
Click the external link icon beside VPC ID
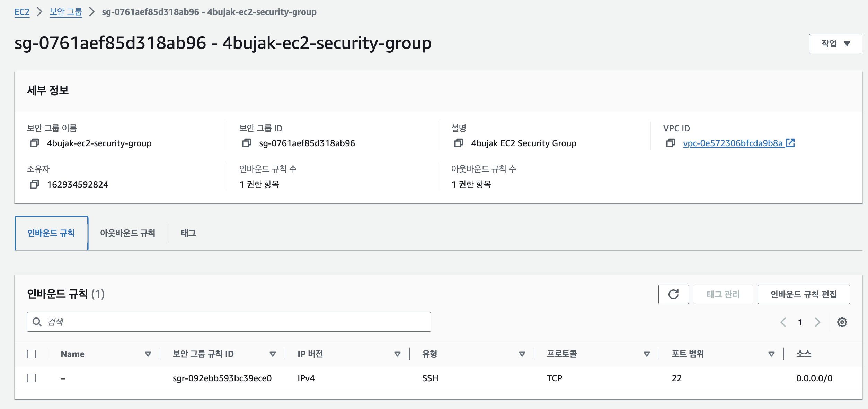tap(790, 143)
